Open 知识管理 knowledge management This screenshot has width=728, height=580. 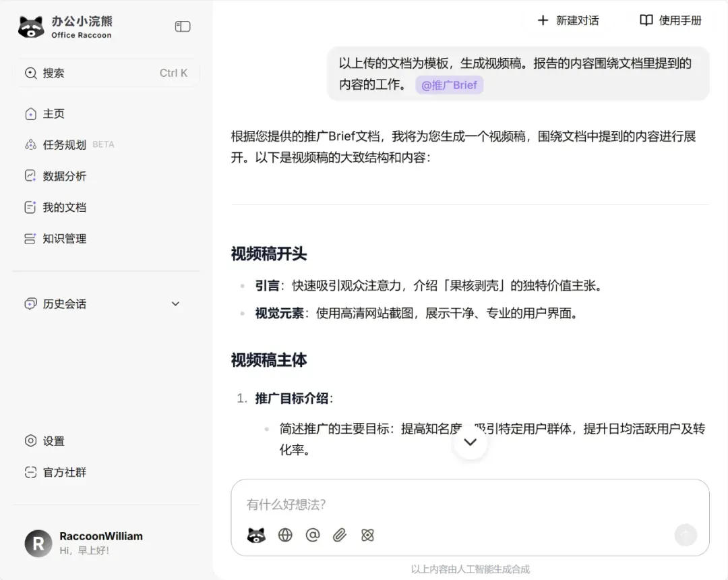65,239
